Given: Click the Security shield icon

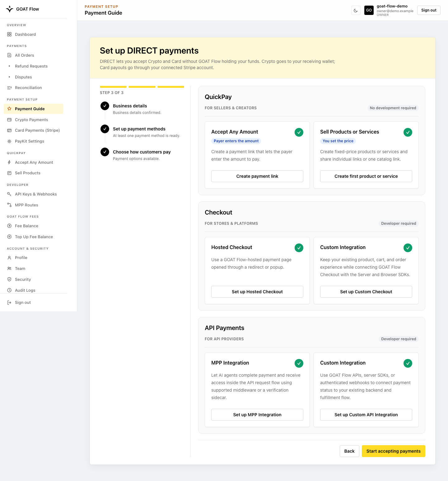Looking at the screenshot, I should [9, 280].
